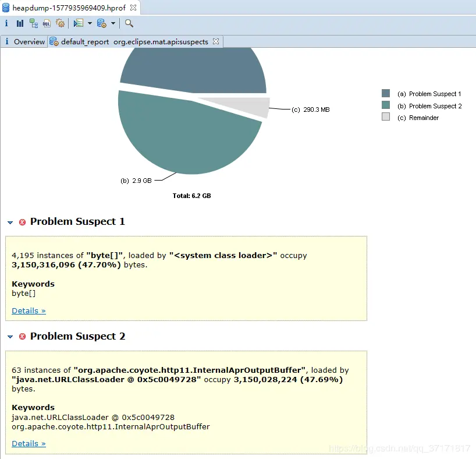Click the magnifier find-object icon
The width and height of the screenshot is (476, 459).
[x=129, y=23]
